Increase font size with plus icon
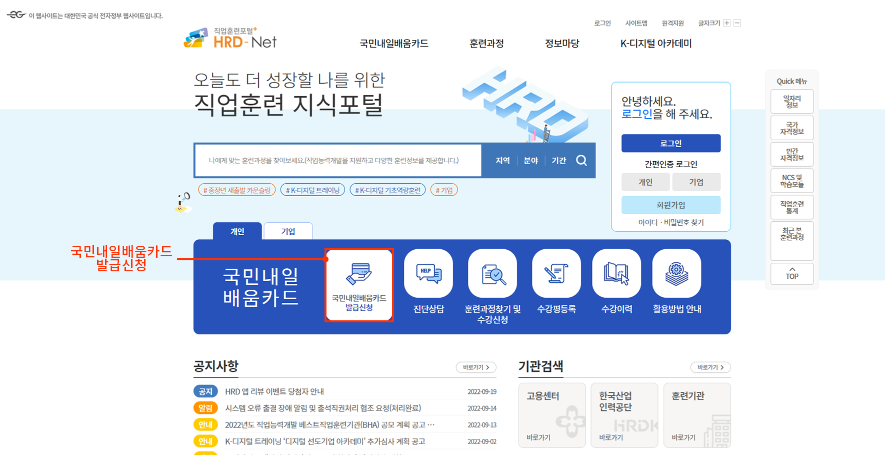885x455 pixels. click(727, 23)
